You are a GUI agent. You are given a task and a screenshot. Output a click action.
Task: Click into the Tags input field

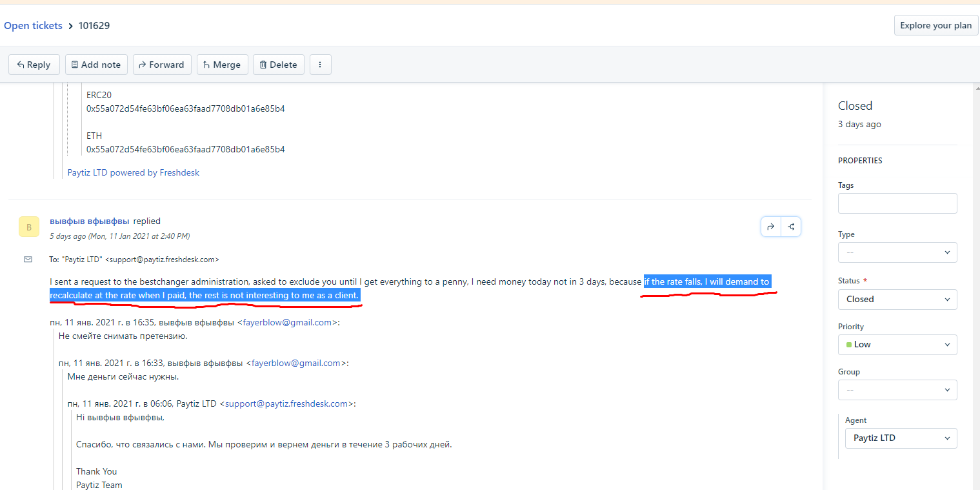(x=897, y=203)
